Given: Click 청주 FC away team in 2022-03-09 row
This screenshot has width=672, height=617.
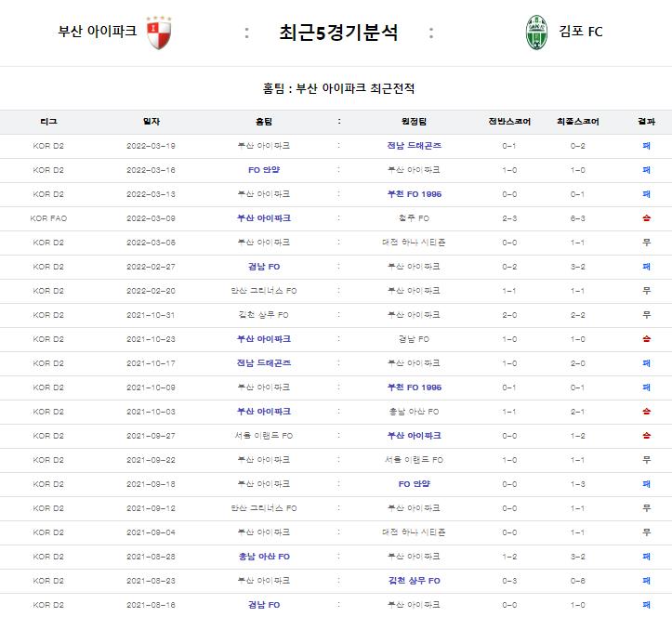Looking at the screenshot, I should 414,218.
